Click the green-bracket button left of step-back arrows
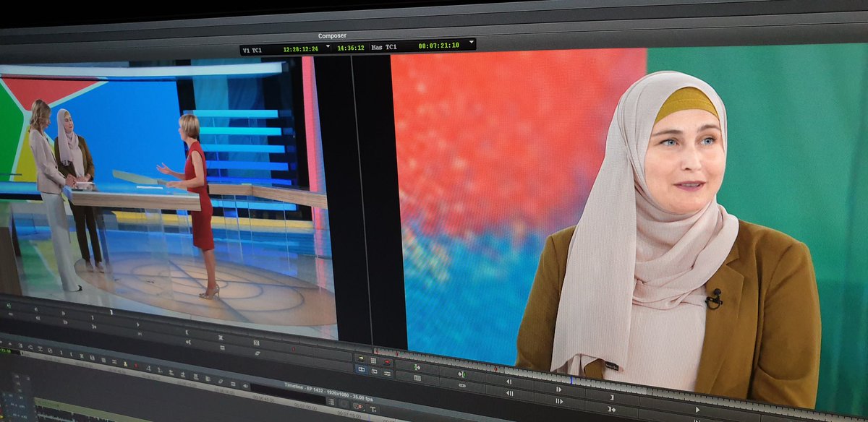The width and height of the screenshot is (868, 422). pos(462,374)
